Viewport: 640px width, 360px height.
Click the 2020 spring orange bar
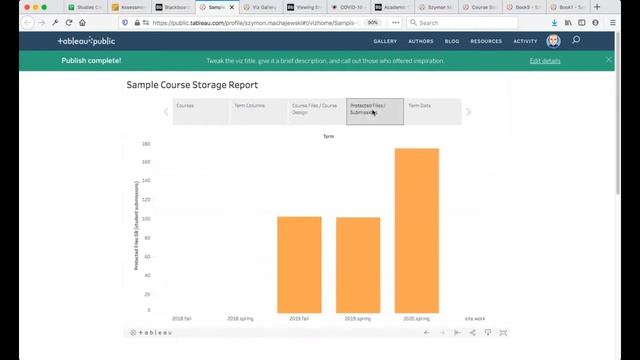point(417,231)
